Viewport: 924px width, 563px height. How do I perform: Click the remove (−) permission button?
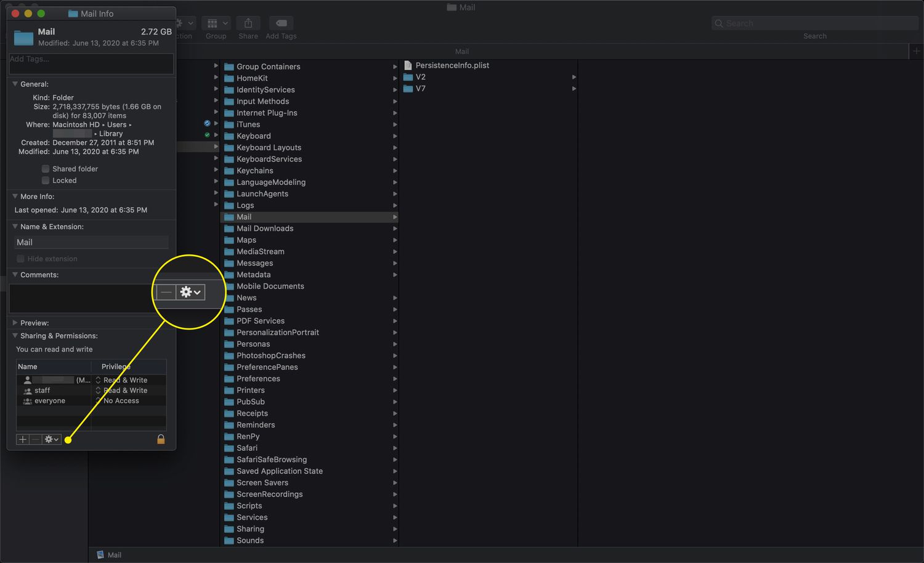coord(35,439)
